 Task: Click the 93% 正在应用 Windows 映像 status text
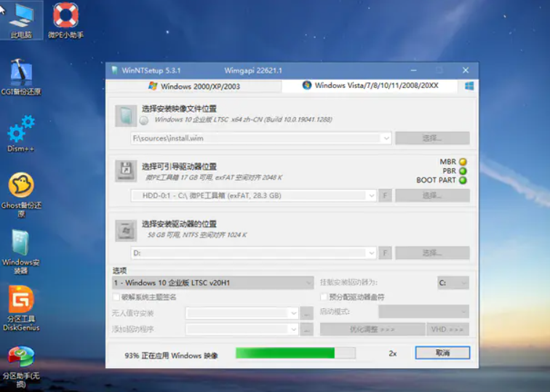coord(171,356)
